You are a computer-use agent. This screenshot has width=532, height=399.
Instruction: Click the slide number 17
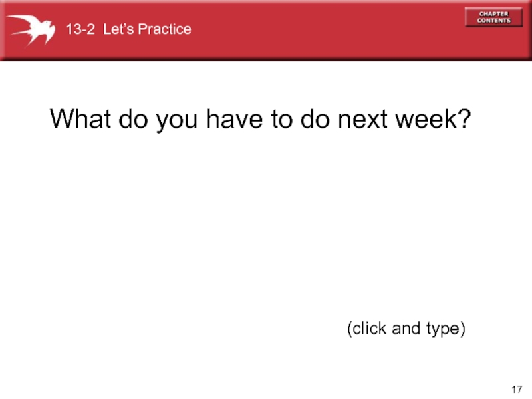517,388
